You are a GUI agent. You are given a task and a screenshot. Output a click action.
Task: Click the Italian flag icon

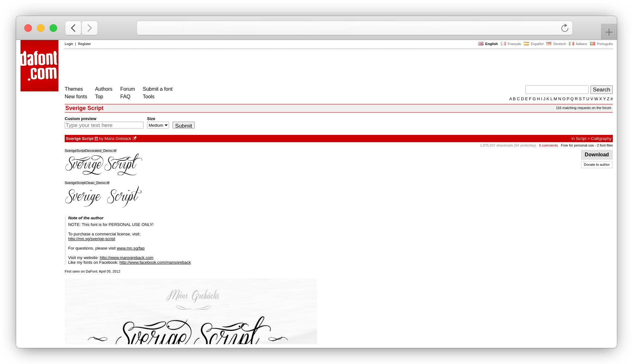click(x=571, y=44)
